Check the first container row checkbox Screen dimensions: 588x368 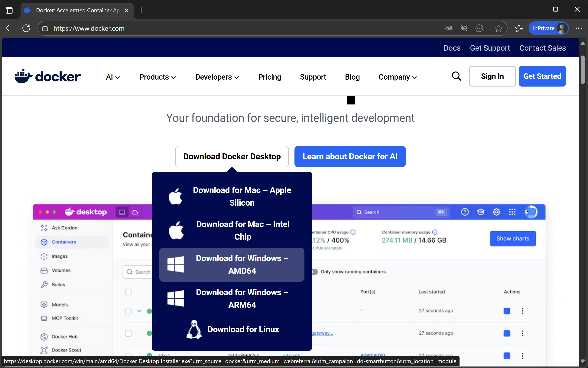[128, 311]
